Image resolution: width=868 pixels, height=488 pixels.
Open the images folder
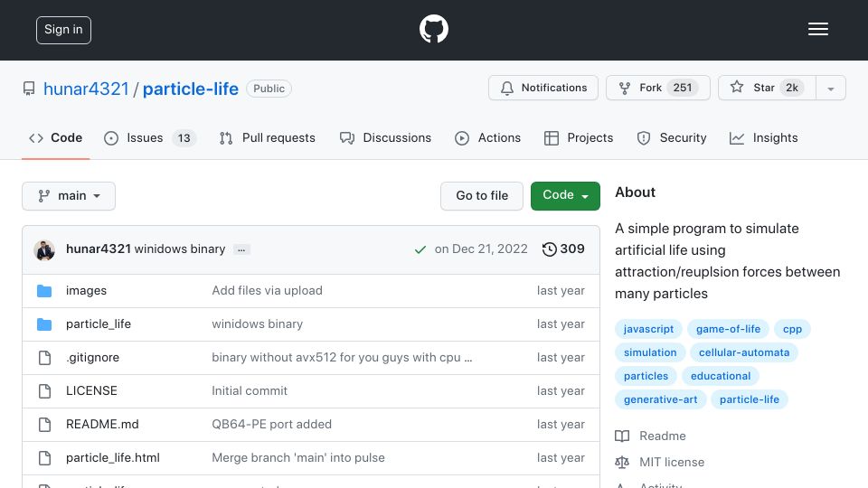[87, 290]
